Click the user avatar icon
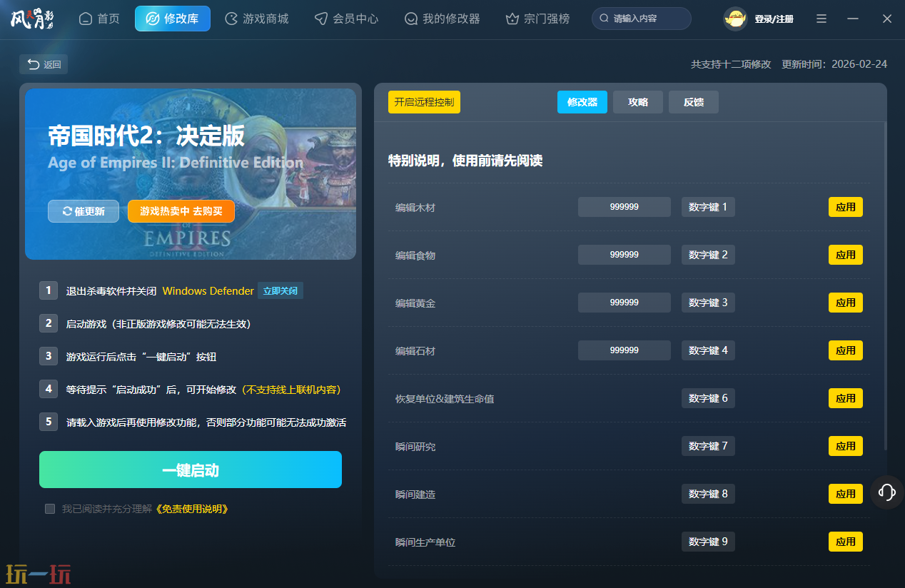 coord(735,19)
